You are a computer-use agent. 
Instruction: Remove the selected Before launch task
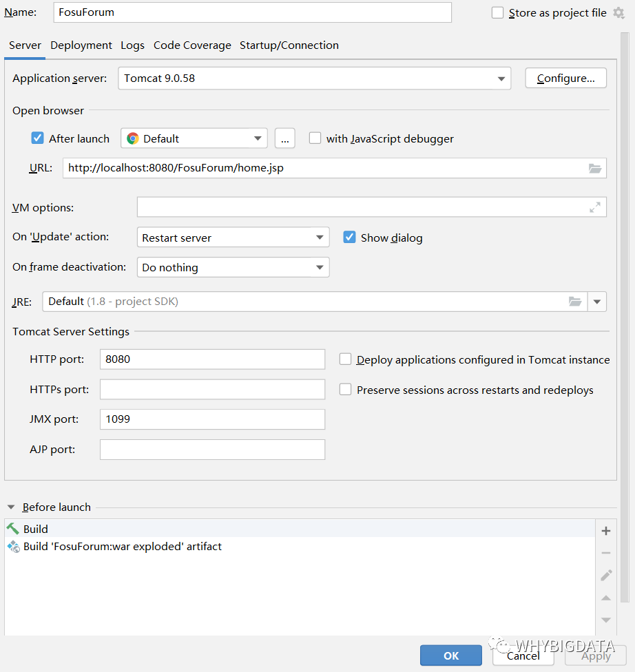click(606, 553)
